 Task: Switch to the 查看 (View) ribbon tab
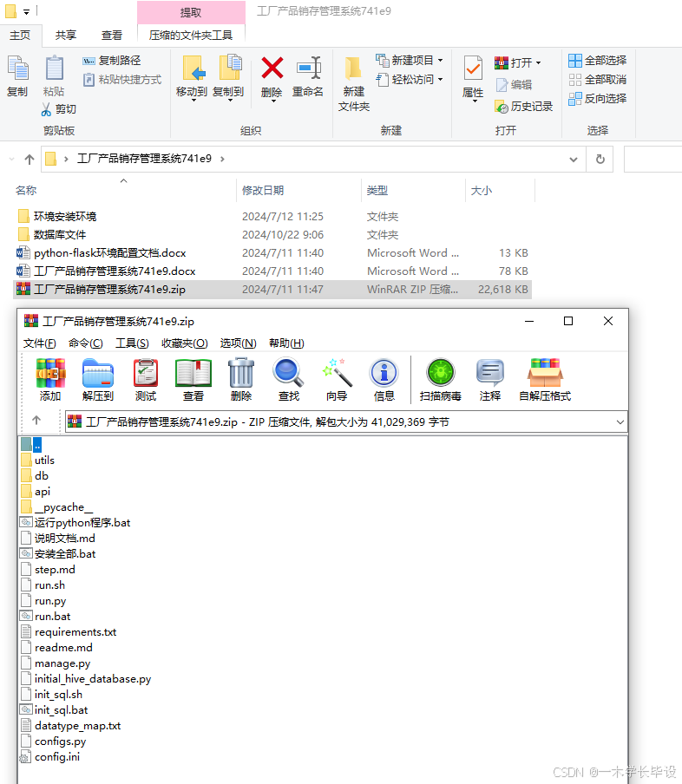(x=112, y=36)
